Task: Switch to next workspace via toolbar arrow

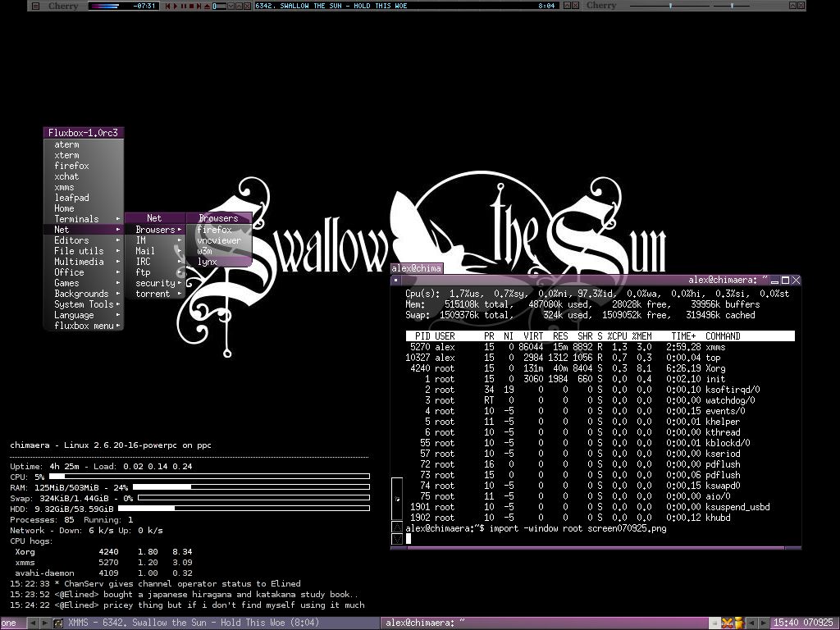Action: (x=45, y=623)
